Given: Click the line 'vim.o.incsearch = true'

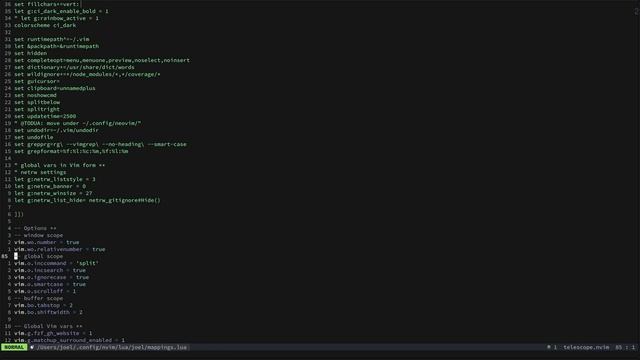Looking at the screenshot, I should [x=50, y=270].
